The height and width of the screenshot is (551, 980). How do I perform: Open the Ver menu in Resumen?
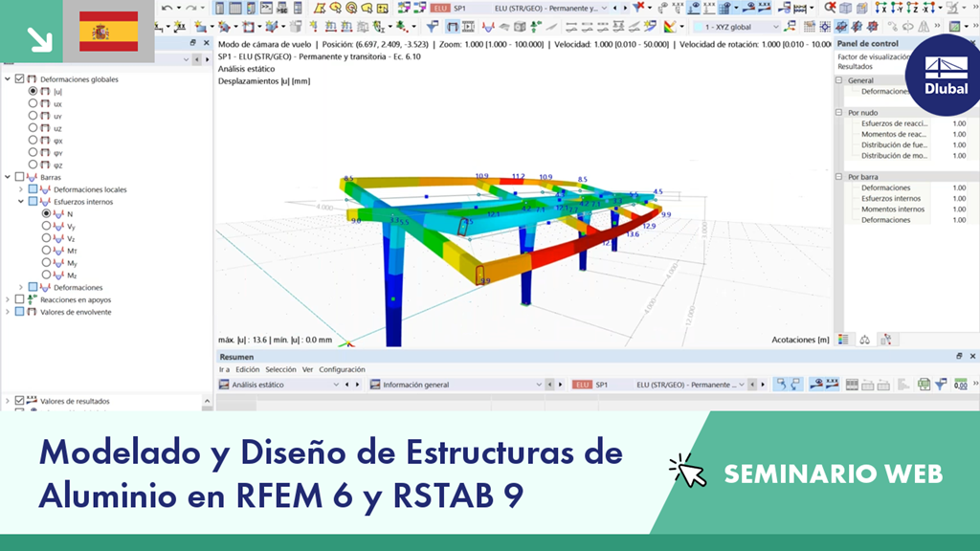pos(307,370)
